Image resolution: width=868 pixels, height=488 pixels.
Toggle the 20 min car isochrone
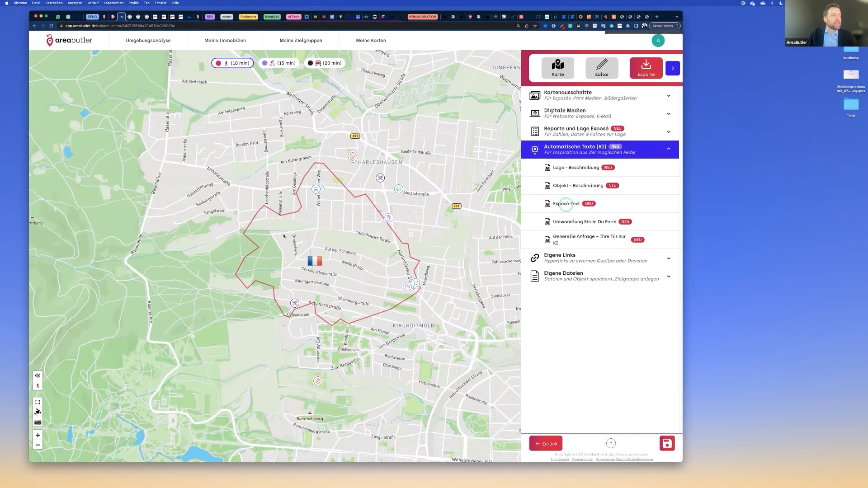[x=325, y=63]
